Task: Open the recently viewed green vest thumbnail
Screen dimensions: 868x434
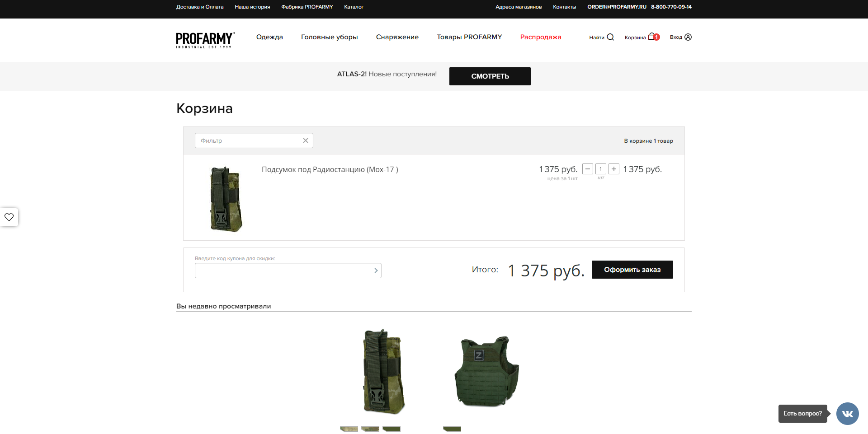Action: pyautogui.click(x=486, y=371)
